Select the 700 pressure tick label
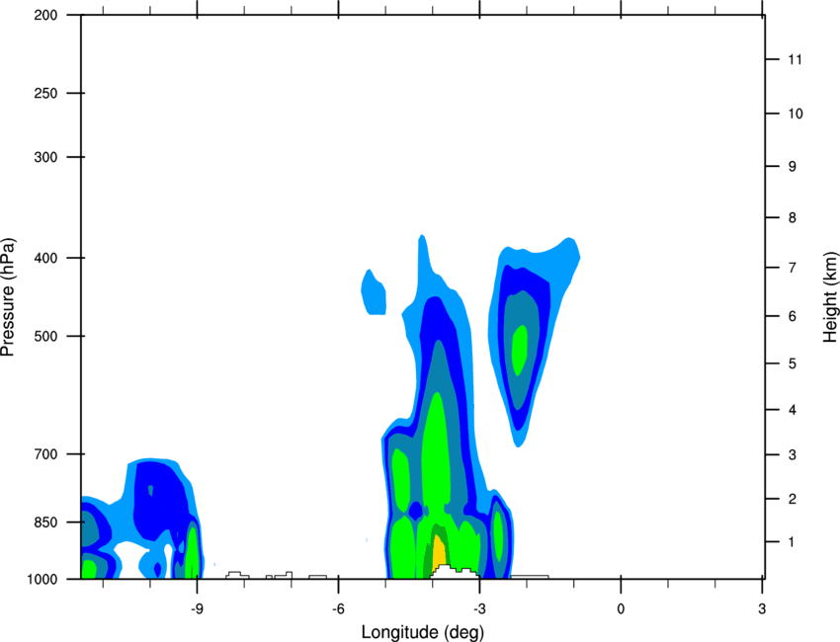The height and width of the screenshot is (642, 840). click(45, 454)
